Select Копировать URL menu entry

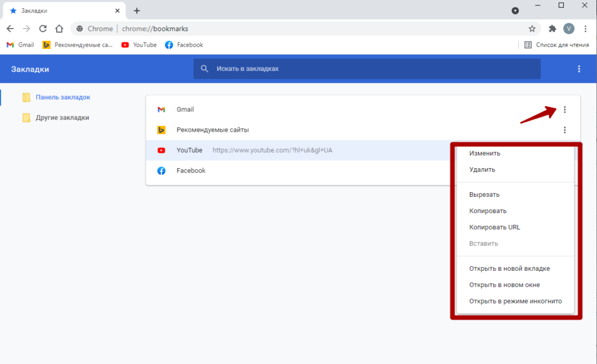point(494,227)
